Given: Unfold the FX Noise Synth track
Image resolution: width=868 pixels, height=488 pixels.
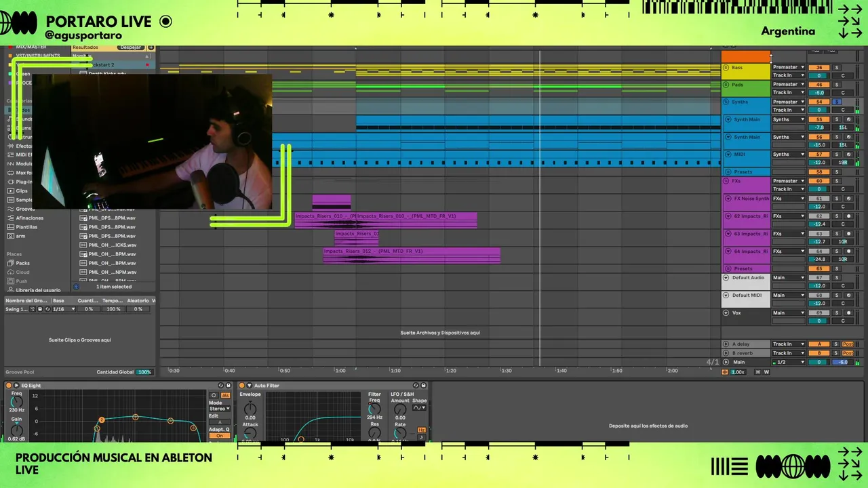Looking at the screenshot, I should (x=728, y=199).
